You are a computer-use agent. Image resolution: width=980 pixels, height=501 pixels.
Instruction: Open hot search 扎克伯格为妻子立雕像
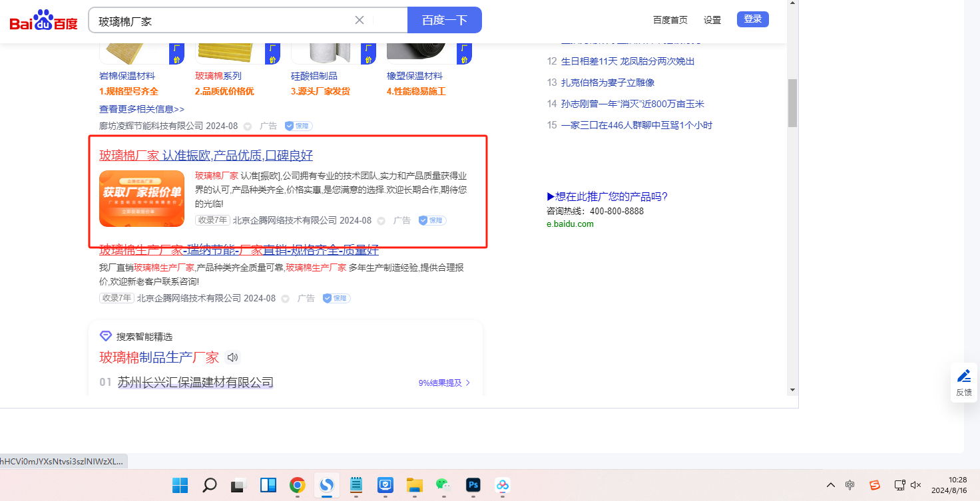(x=608, y=83)
